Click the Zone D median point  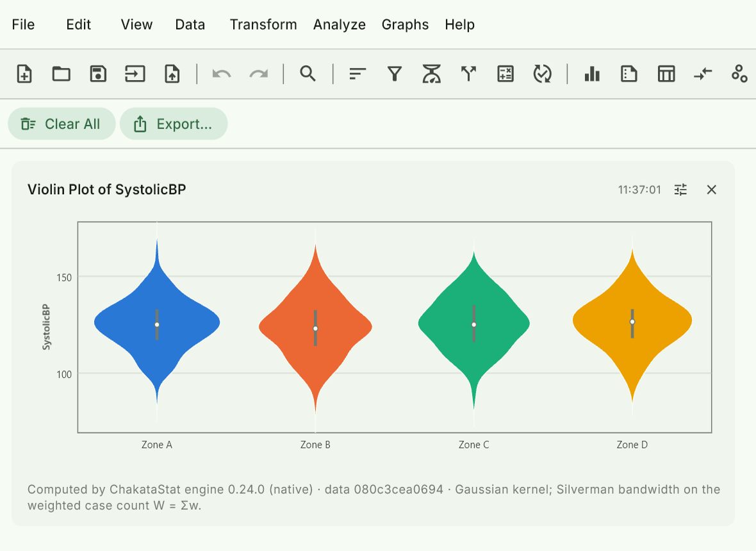coord(632,322)
